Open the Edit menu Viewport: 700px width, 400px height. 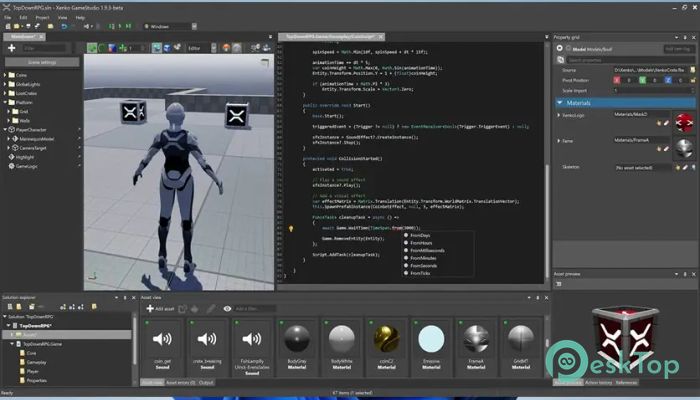pos(23,18)
